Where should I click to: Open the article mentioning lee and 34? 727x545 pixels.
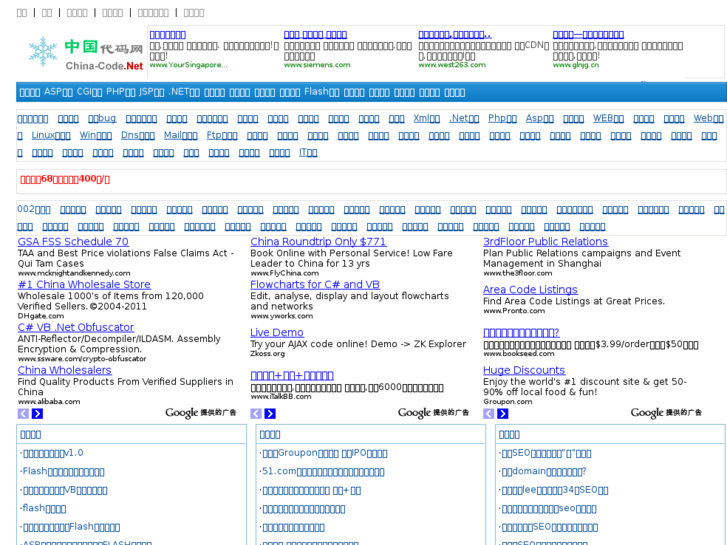[x=555, y=490]
